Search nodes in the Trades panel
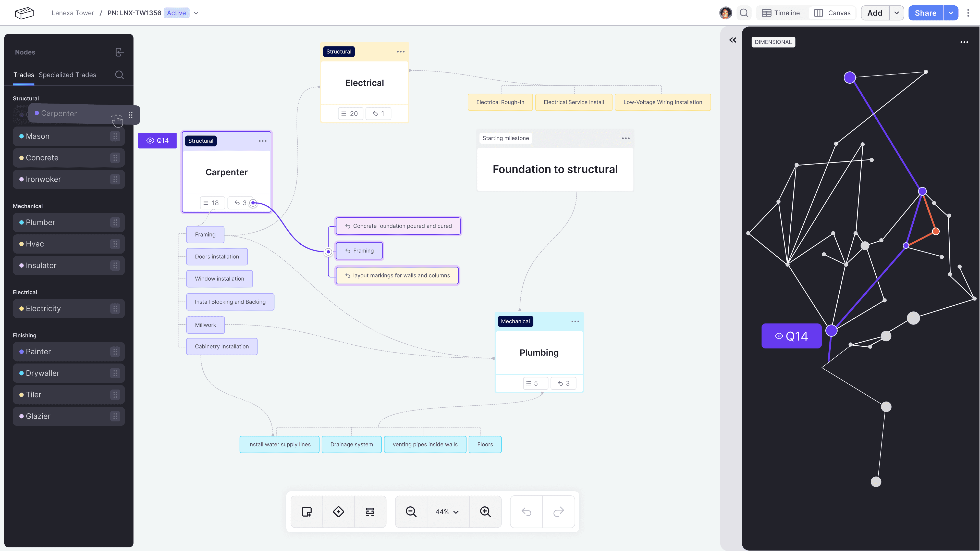The width and height of the screenshot is (980, 551). 119,75
